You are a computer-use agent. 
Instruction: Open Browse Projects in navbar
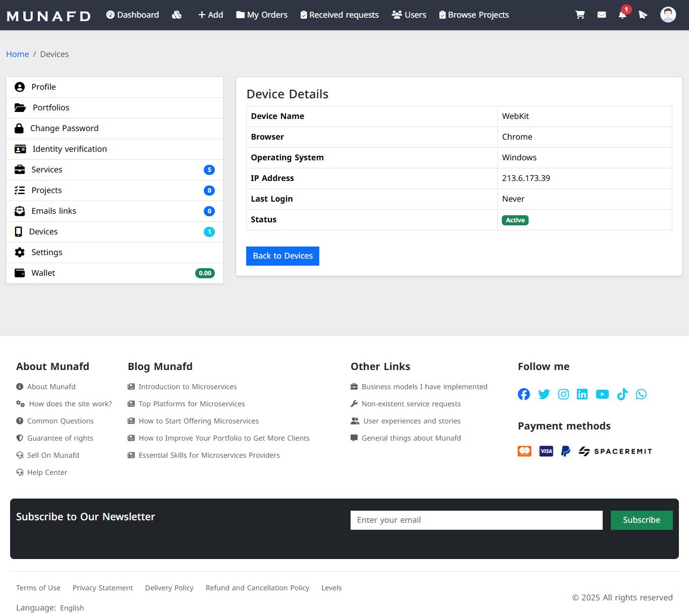(x=474, y=15)
